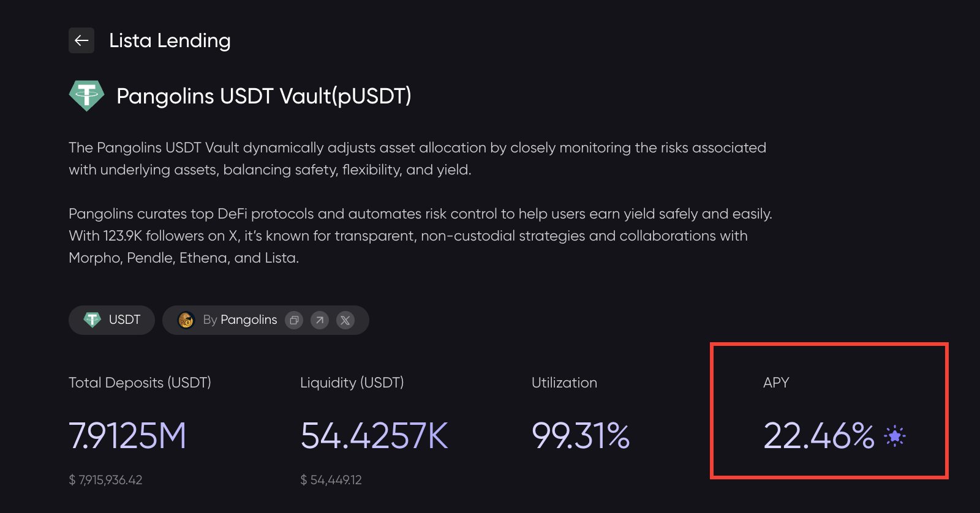
Task: Click the $7,915,936.42 dollar amount
Action: click(105, 480)
